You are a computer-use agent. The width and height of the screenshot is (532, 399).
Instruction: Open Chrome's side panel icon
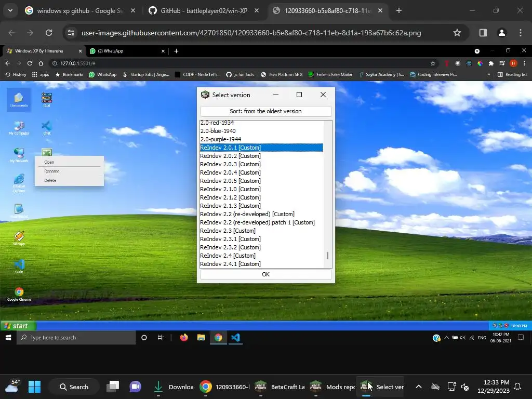[483, 33]
